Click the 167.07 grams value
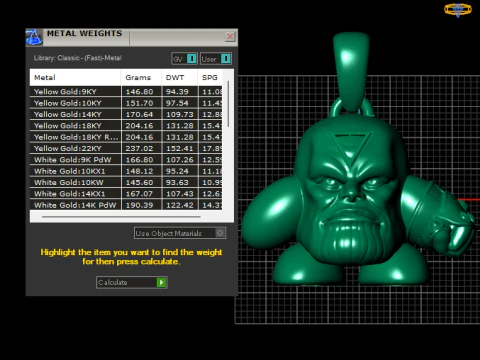The height and width of the screenshot is (360, 480). click(139, 194)
